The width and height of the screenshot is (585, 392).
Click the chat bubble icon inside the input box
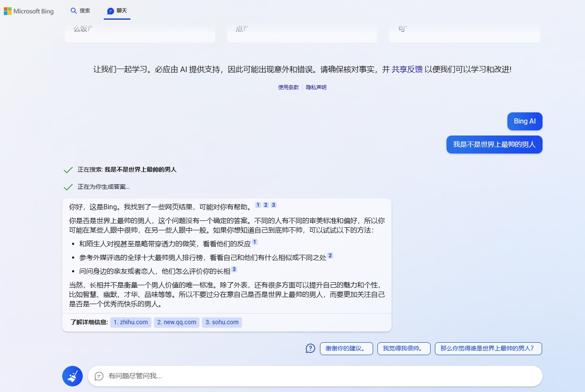pos(99,376)
